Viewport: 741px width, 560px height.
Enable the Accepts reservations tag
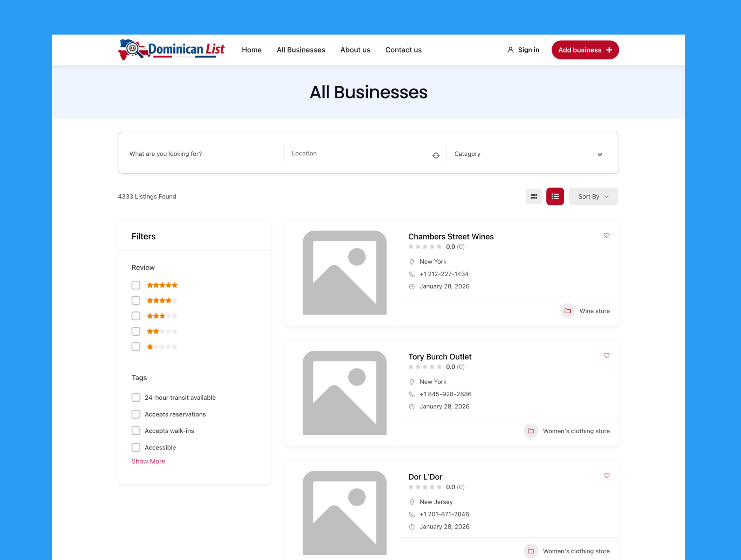(x=136, y=414)
